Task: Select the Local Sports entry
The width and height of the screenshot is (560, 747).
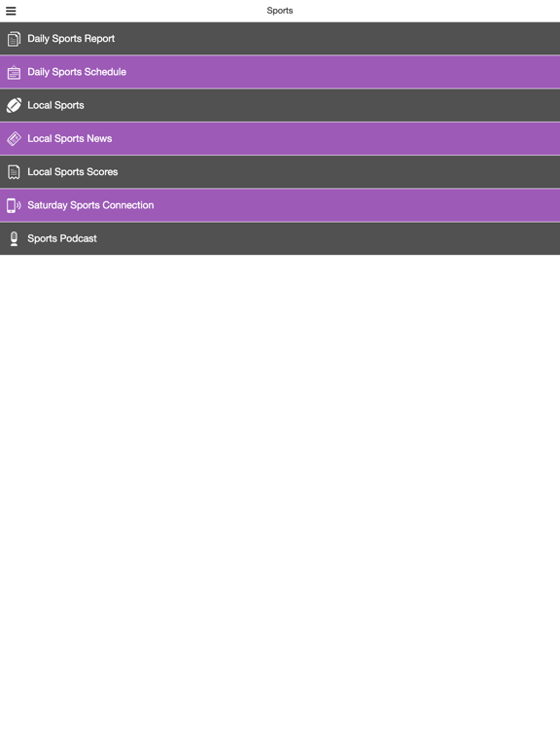Action: (280, 105)
